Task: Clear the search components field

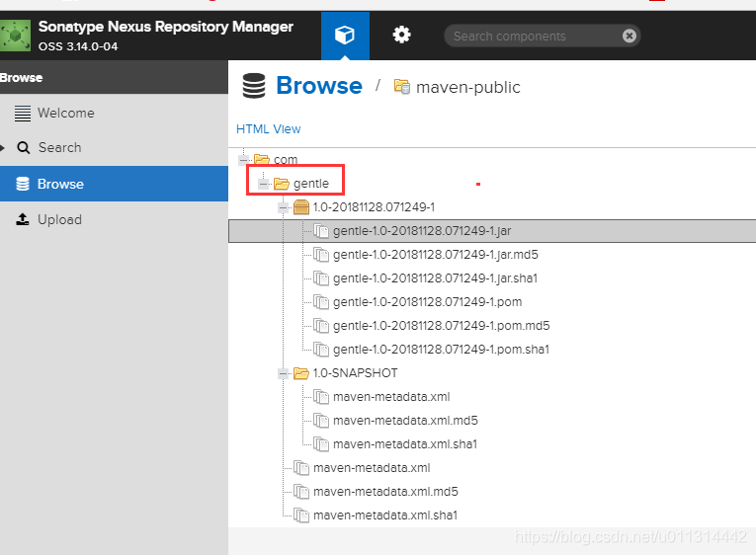Action: (x=630, y=36)
